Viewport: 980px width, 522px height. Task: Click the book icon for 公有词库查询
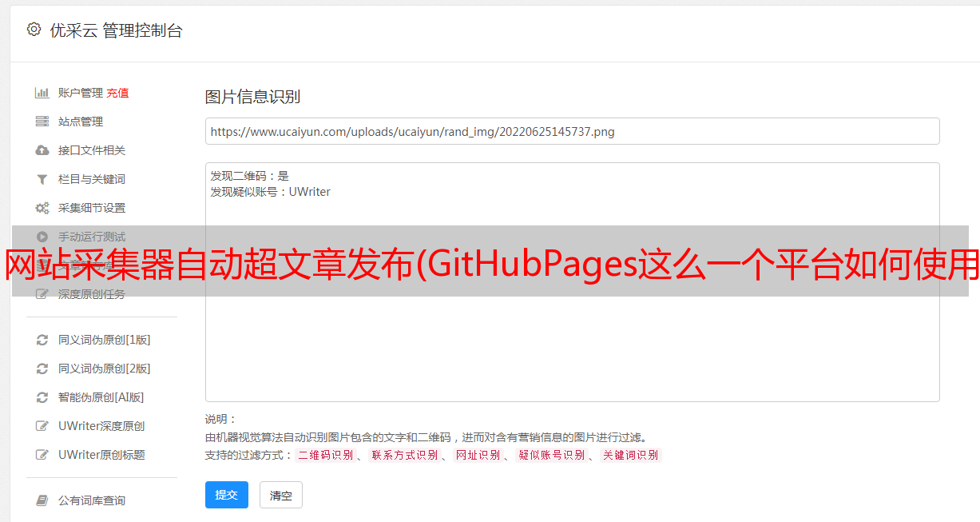click(42, 500)
